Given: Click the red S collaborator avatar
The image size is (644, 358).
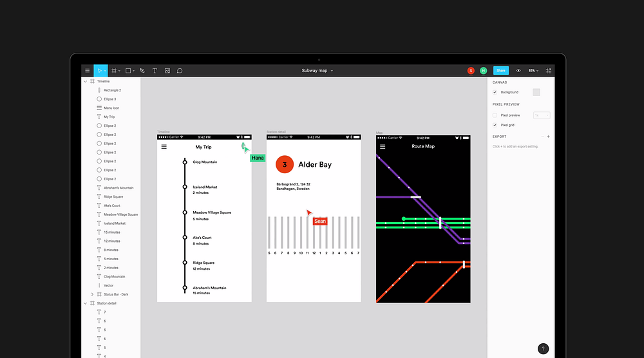Looking at the screenshot, I should pyautogui.click(x=471, y=71).
